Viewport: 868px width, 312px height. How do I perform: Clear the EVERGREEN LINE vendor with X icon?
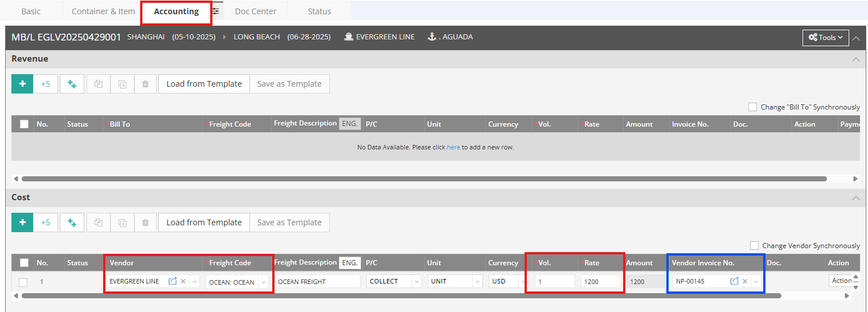coord(183,281)
